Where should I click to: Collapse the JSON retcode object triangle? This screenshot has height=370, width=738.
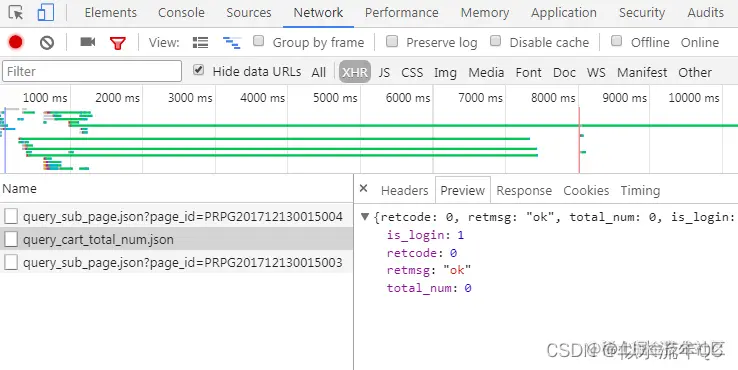tap(364, 217)
